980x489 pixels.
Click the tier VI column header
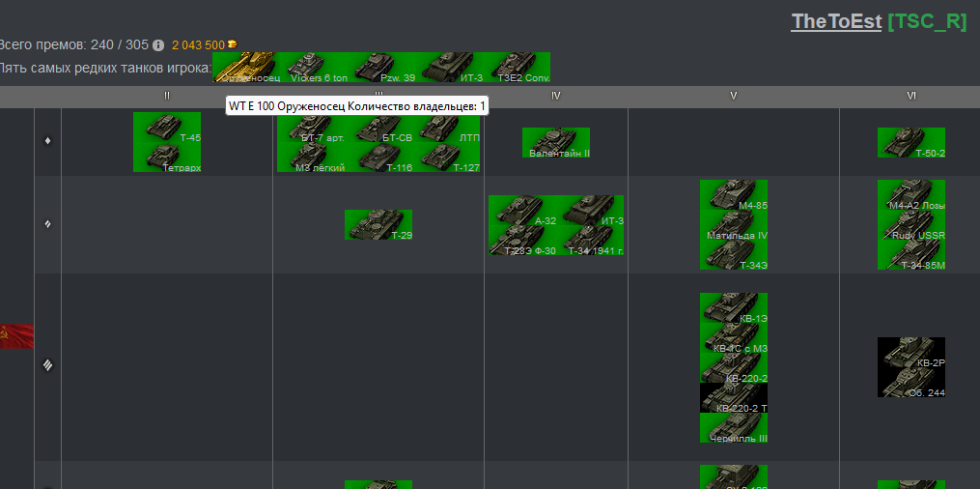(911, 97)
